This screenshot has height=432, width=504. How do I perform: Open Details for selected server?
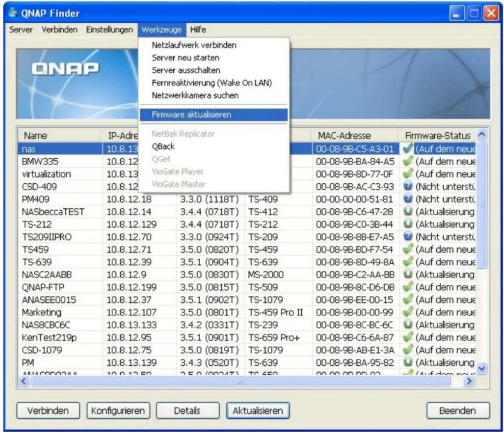tap(188, 411)
